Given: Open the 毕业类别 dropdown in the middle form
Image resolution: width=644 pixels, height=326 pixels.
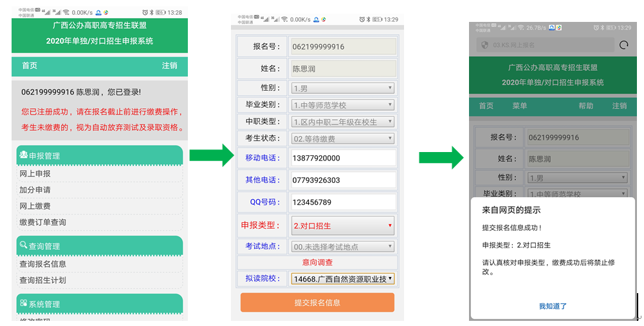Looking at the screenshot, I should (x=343, y=105).
